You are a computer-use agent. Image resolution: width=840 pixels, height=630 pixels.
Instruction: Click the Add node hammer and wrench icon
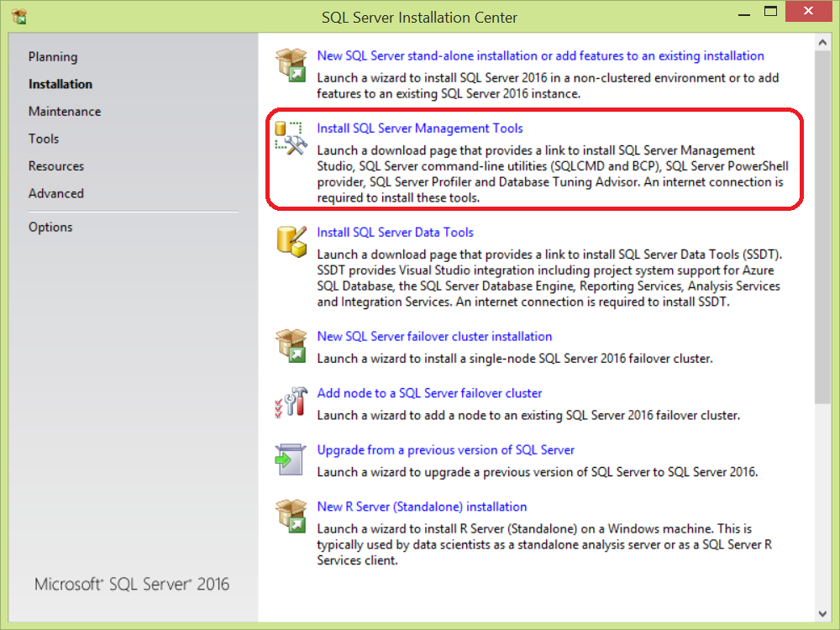point(291,402)
